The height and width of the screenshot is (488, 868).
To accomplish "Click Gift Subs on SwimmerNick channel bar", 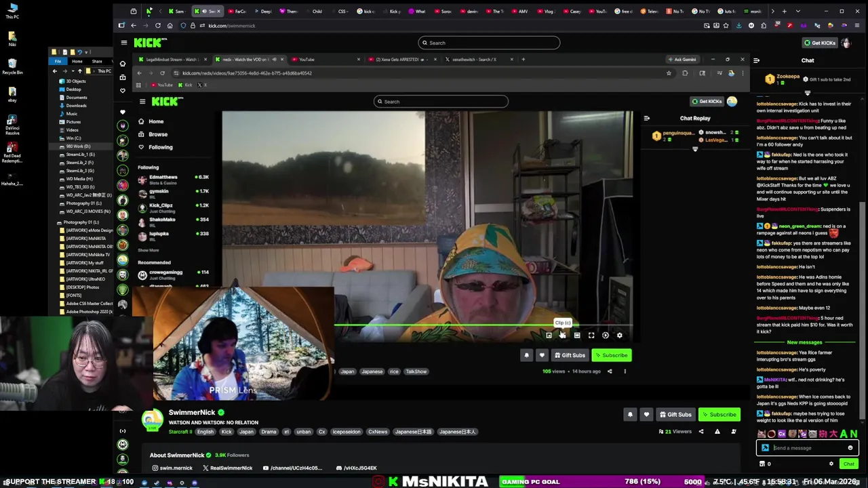I will click(x=675, y=414).
